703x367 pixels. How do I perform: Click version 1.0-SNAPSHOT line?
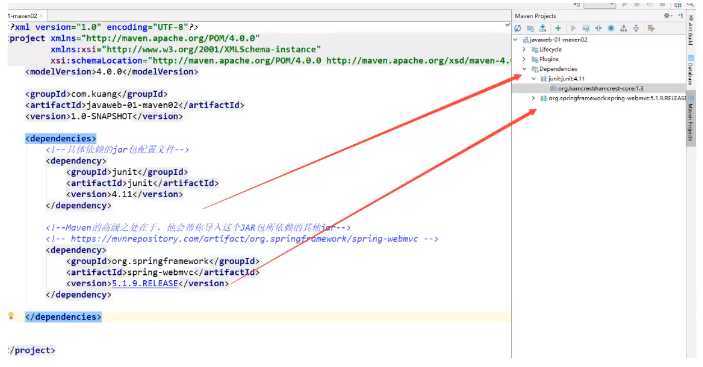click(104, 117)
